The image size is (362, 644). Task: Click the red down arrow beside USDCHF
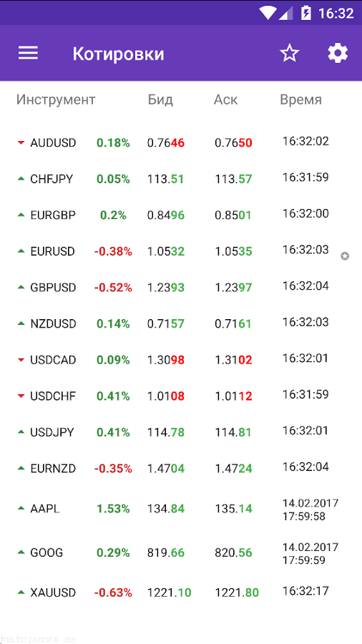(21, 396)
